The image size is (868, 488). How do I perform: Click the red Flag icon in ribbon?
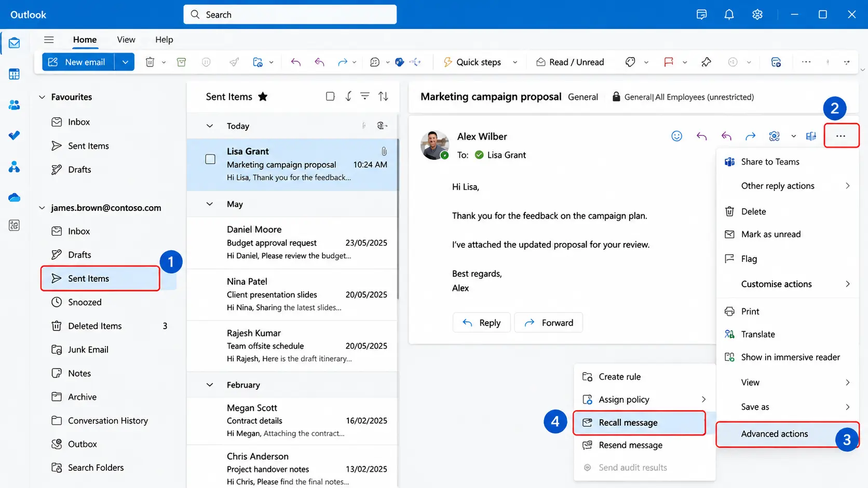[x=669, y=62]
